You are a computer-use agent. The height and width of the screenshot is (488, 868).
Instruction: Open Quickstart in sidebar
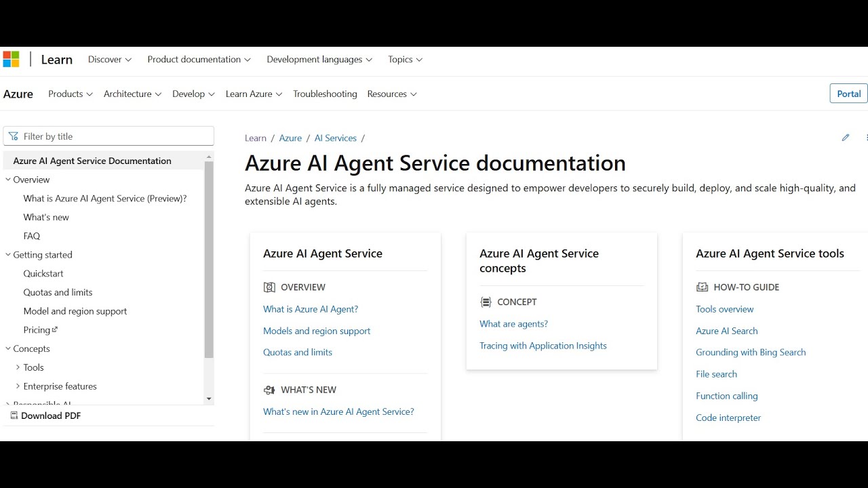43,274
